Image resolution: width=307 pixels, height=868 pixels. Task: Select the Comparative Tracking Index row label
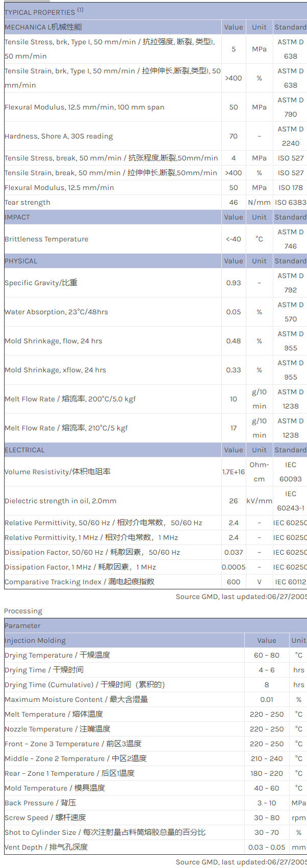pos(79,582)
